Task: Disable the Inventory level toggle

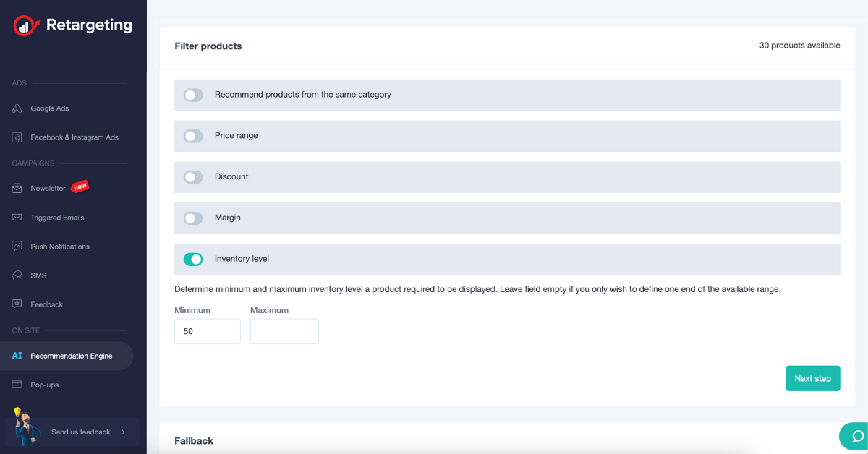Action: 193,259
